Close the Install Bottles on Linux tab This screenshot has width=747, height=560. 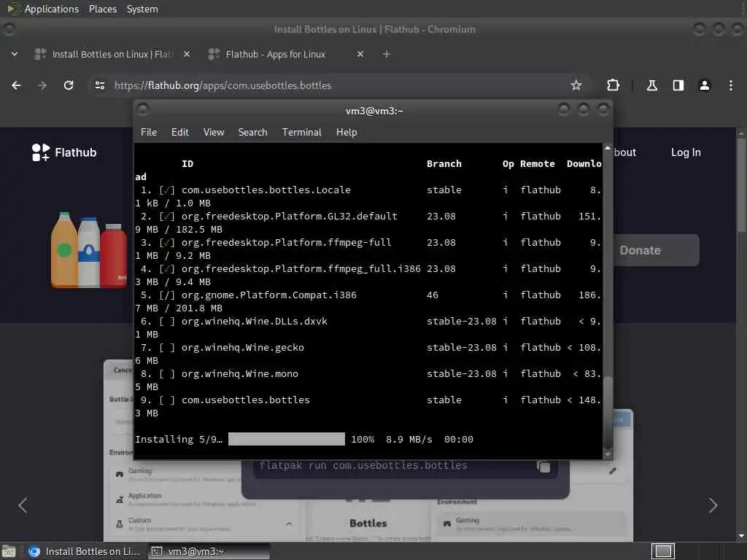(x=187, y=54)
